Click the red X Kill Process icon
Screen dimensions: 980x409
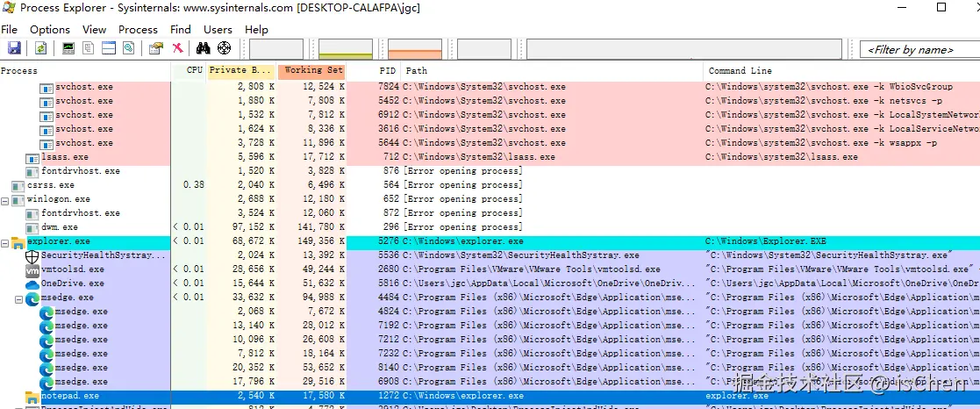coord(177,48)
